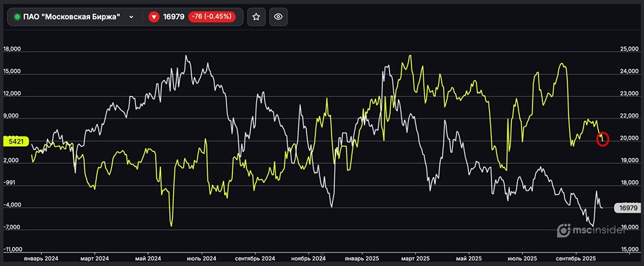Image resolution: width=644 pixels, height=266 pixels.
Task: Click the март 2025 axis label
Action: pos(415,259)
